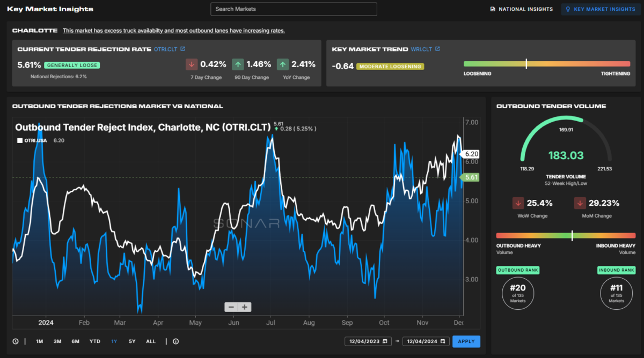This screenshot has width=644, height=358.
Task: Select the 5Y time range
Action: (132, 341)
